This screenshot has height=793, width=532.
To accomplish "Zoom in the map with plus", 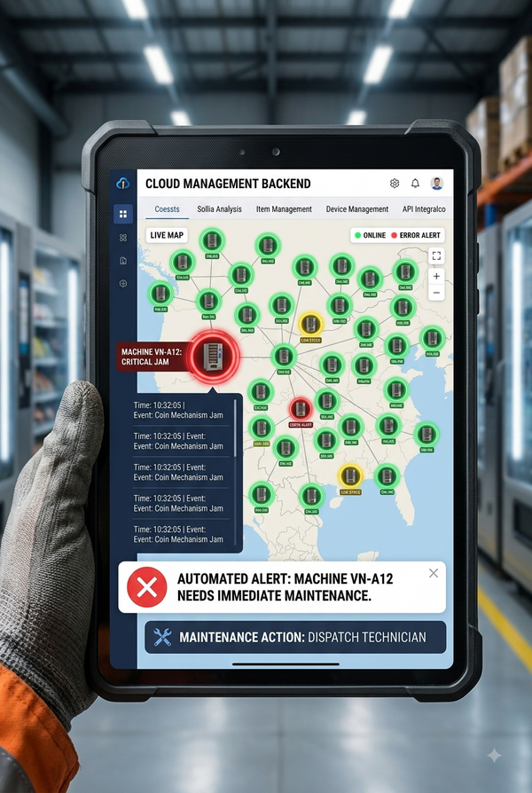I will click(436, 276).
